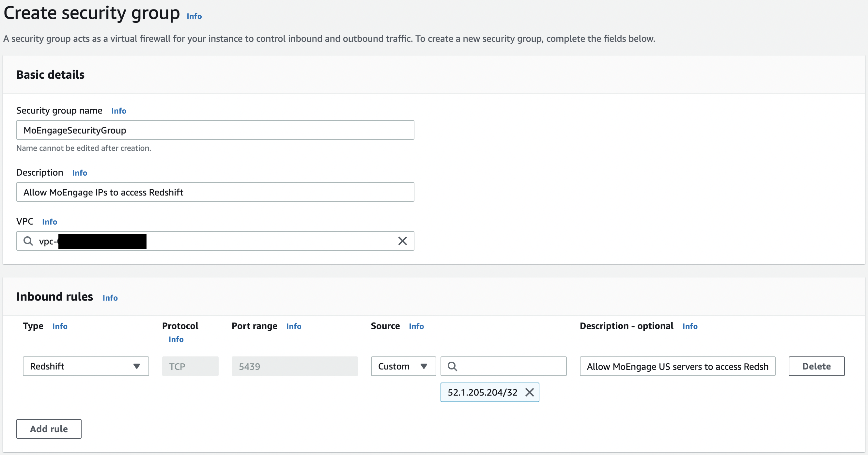Clear the VPC field with the X icon
Image resolution: width=868 pixels, height=455 pixels.
pos(402,241)
